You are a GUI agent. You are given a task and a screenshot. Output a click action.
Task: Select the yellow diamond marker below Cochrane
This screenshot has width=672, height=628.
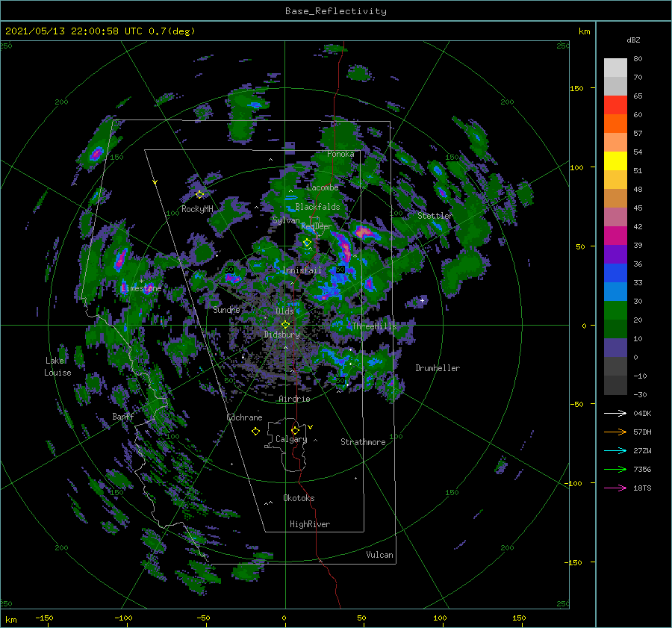255,432
